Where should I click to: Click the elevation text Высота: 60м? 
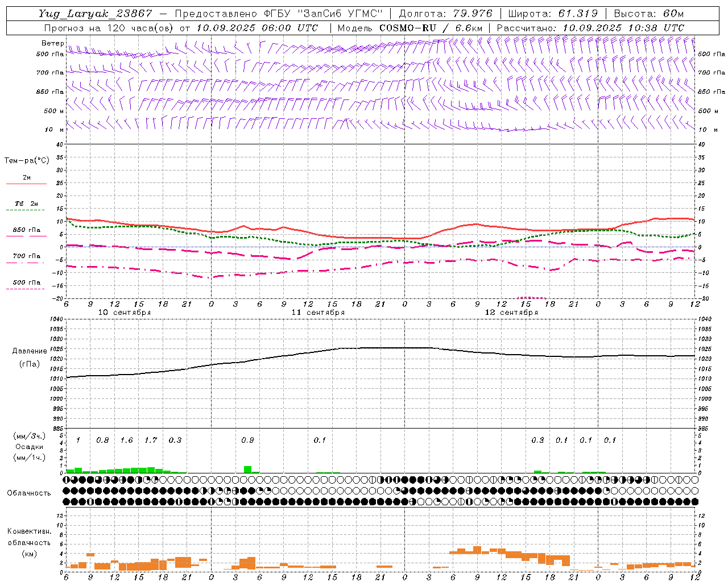pos(649,14)
